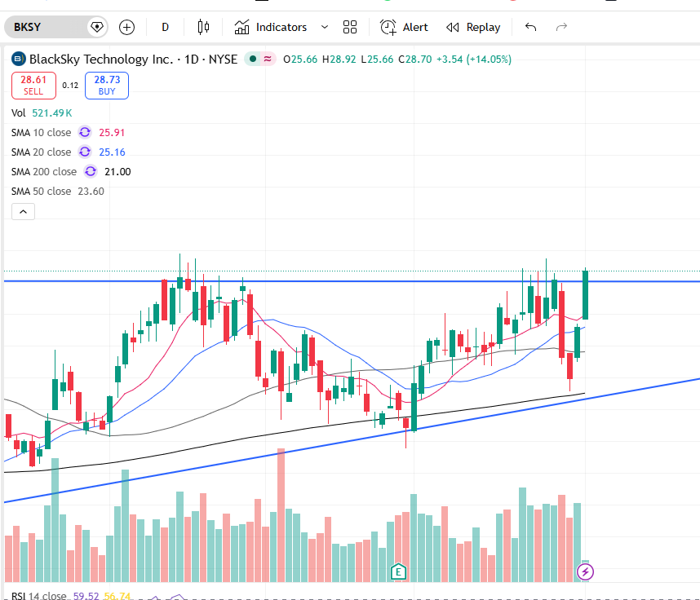Select the SMA 20 close label
This screenshot has height=600, width=700.
click(x=41, y=152)
